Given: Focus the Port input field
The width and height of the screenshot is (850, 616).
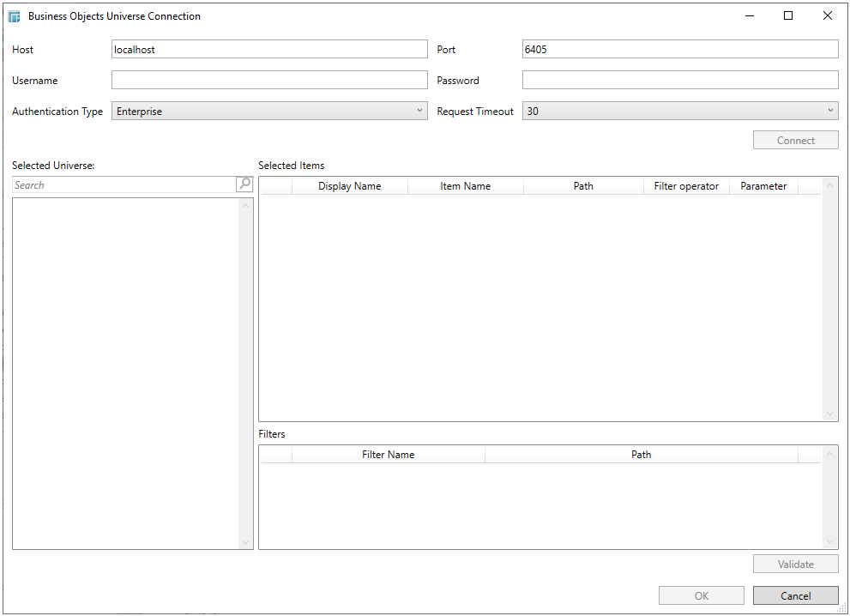Looking at the screenshot, I should coord(680,50).
